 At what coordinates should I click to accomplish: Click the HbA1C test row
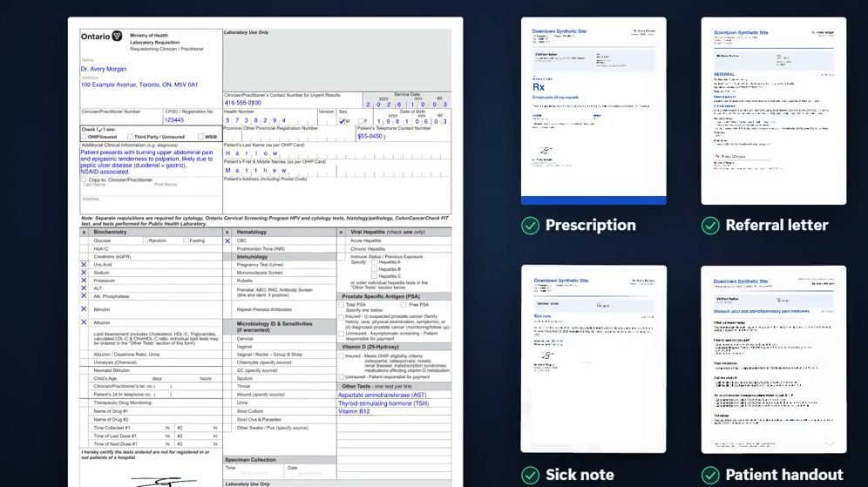coord(152,249)
